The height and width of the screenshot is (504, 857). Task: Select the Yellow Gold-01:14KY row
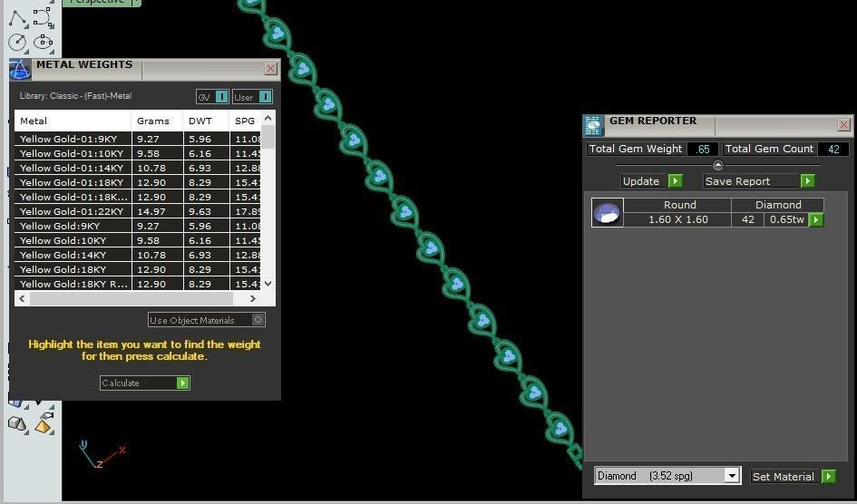coord(138,168)
